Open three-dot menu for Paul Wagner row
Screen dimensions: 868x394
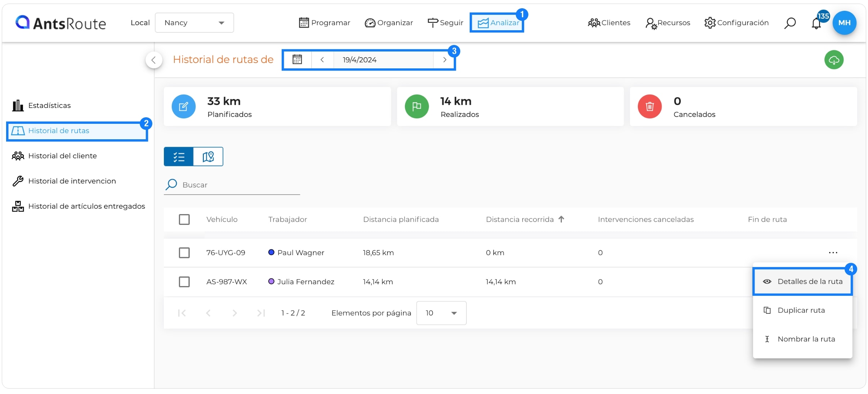[x=833, y=253]
